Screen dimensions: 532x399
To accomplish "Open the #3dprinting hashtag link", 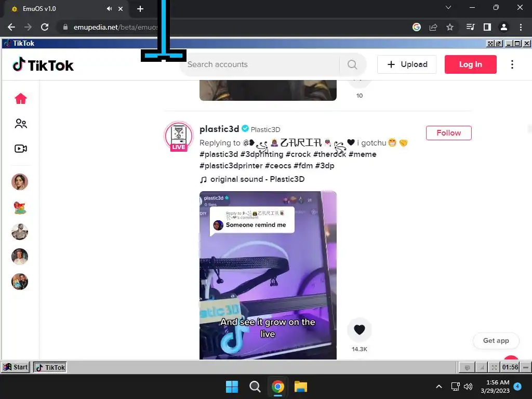I will point(262,154).
